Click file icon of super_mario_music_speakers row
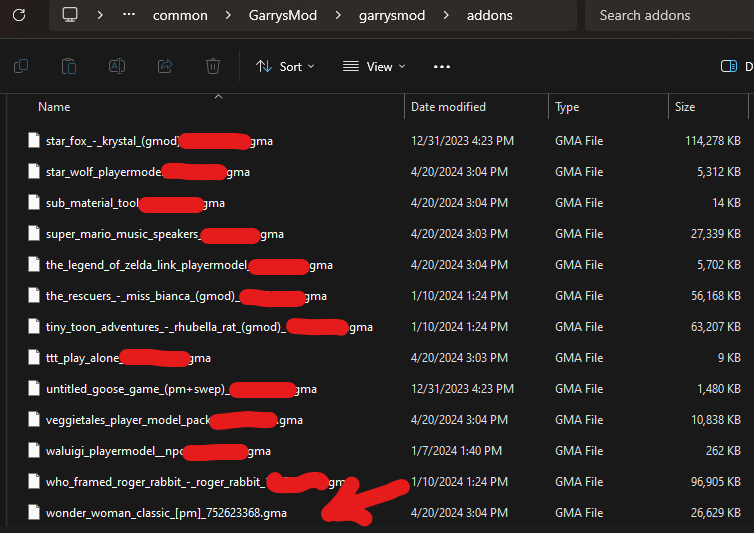The width and height of the screenshot is (754, 533). [x=34, y=233]
